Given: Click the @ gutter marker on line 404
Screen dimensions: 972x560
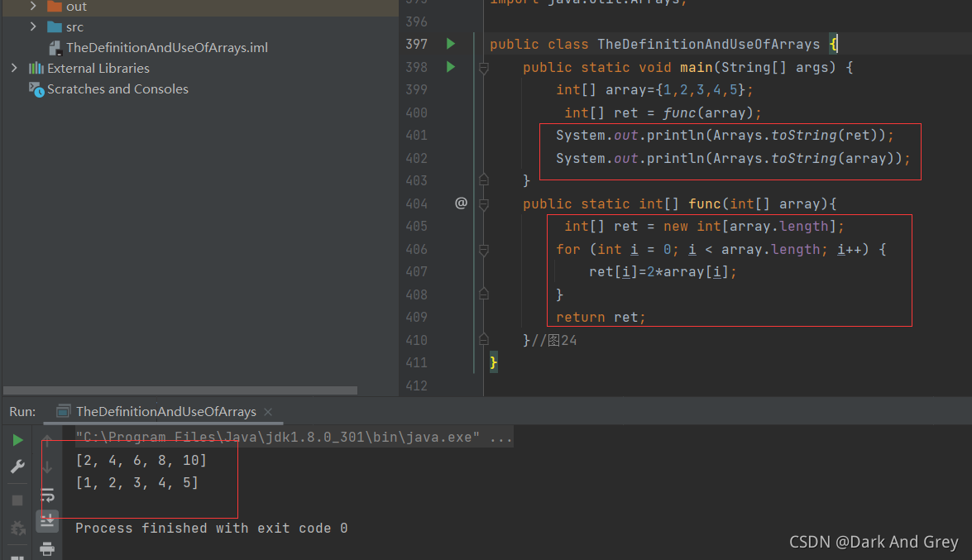Looking at the screenshot, I should [x=462, y=203].
